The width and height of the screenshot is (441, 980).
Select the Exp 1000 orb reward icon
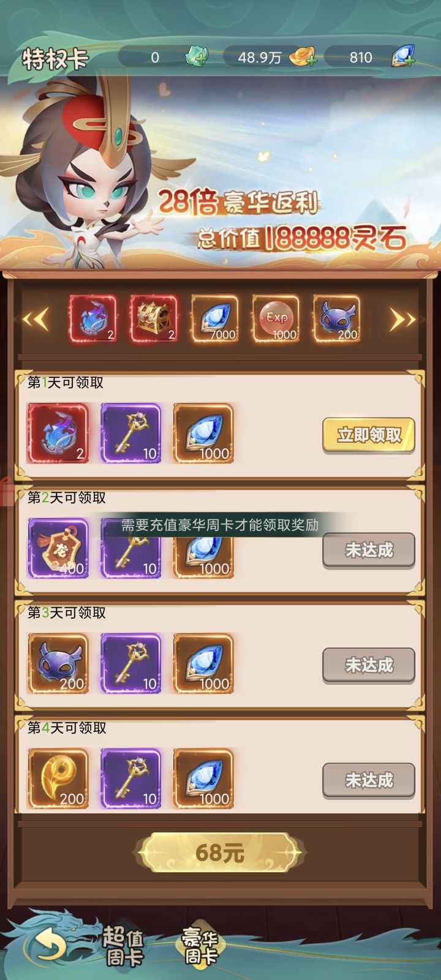(x=276, y=318)
